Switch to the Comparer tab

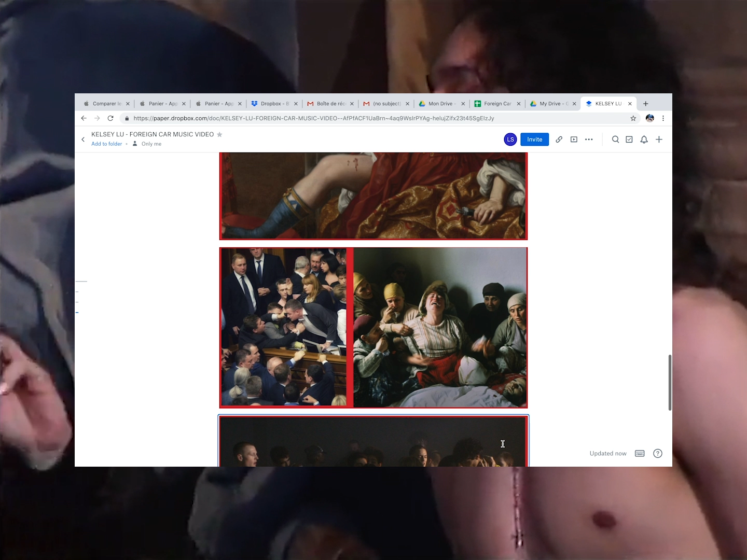106,104
